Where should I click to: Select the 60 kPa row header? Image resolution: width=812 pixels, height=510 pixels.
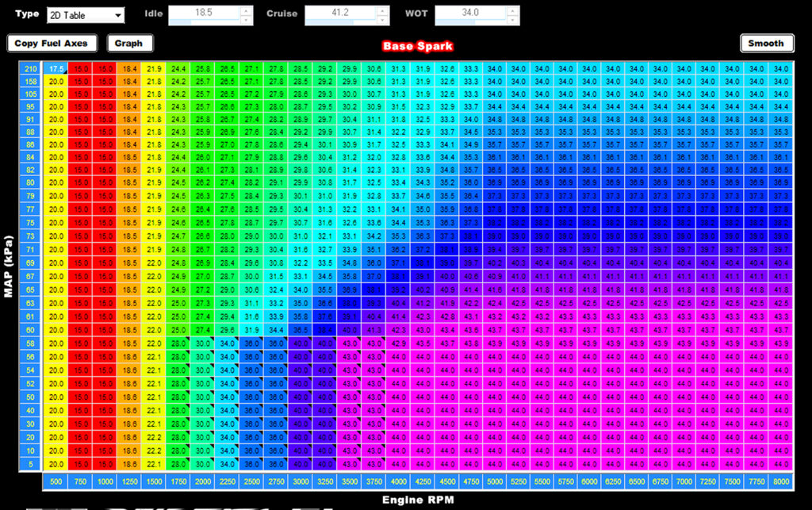tap(30, 329)
